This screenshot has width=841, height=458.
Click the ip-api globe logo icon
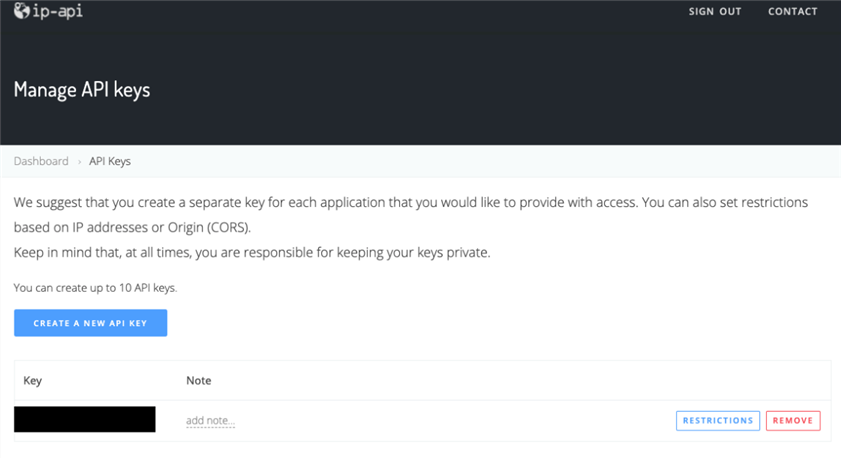coord(22,11)
